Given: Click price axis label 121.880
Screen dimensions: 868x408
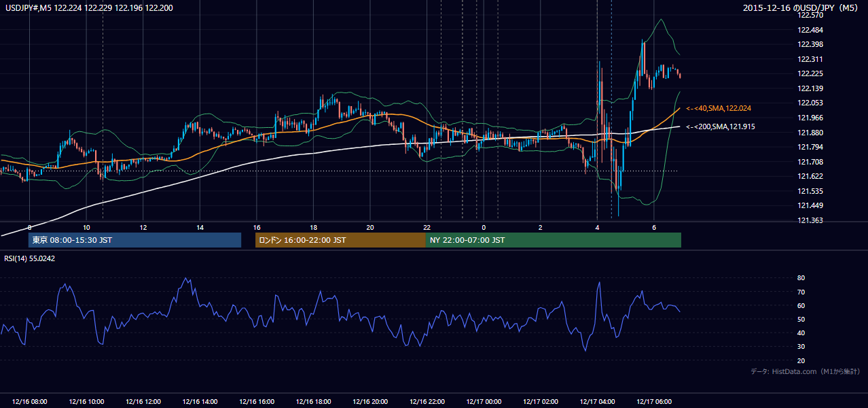Looking at the screenshot, I should pos(810,133).
